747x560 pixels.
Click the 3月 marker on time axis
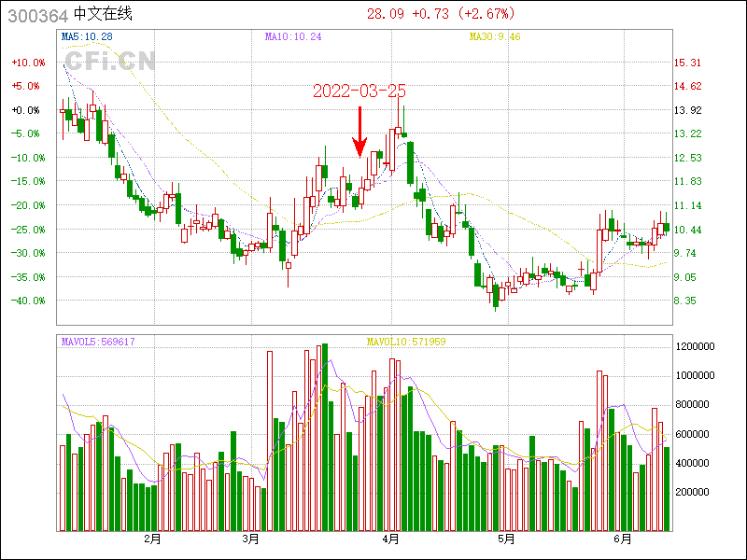249,539
